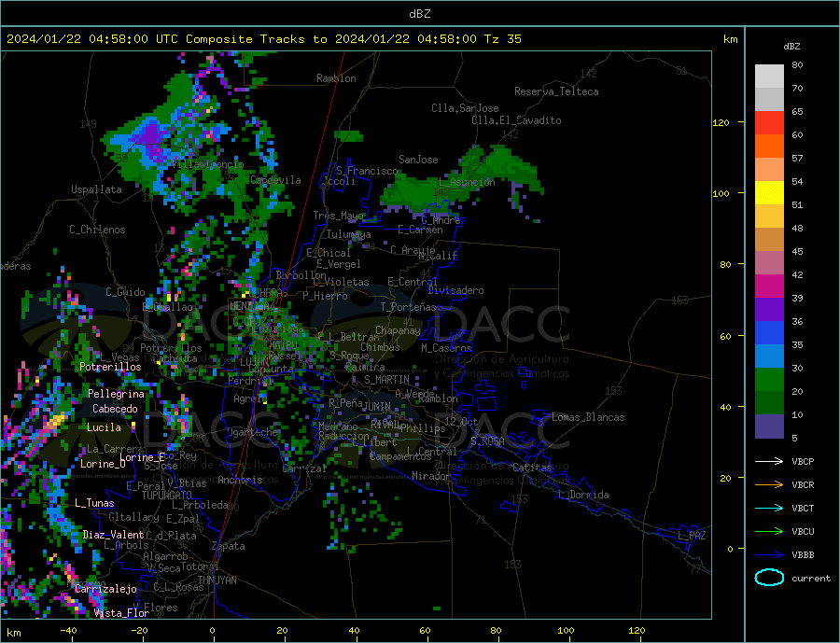Viewport: 840px width, 643px height.
Task: Click the dBZ title at top center
Action: [419, 14]
